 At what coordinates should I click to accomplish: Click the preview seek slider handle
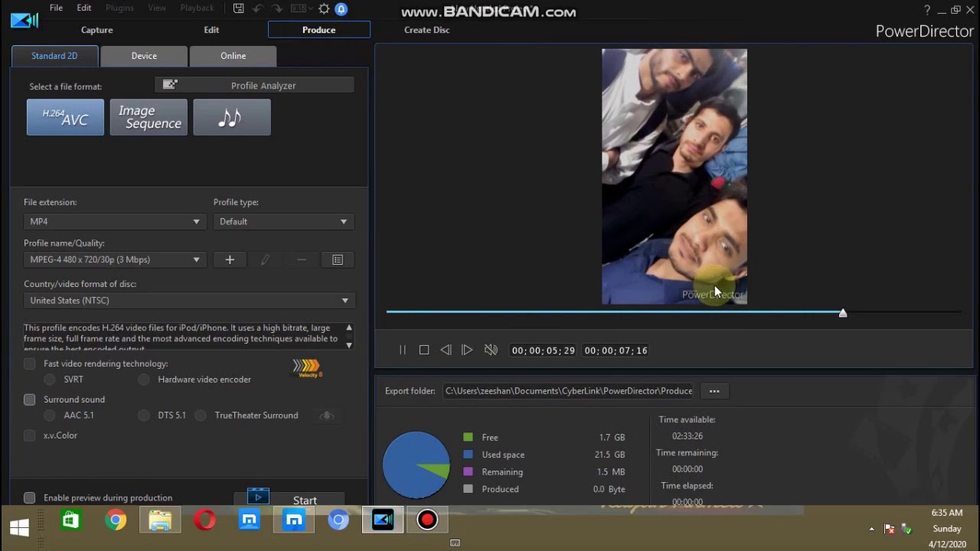point(843,313)
